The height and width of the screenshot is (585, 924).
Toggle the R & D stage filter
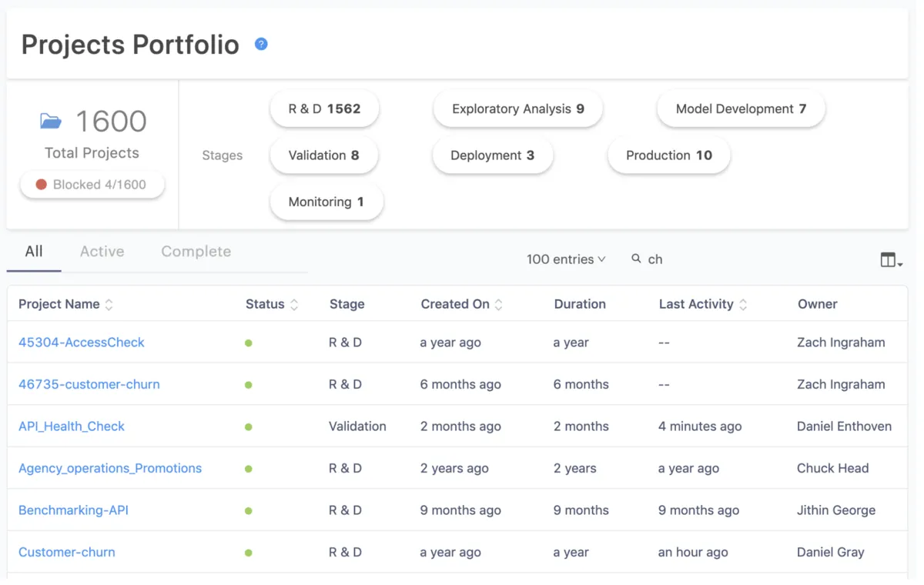pos(324,109)
